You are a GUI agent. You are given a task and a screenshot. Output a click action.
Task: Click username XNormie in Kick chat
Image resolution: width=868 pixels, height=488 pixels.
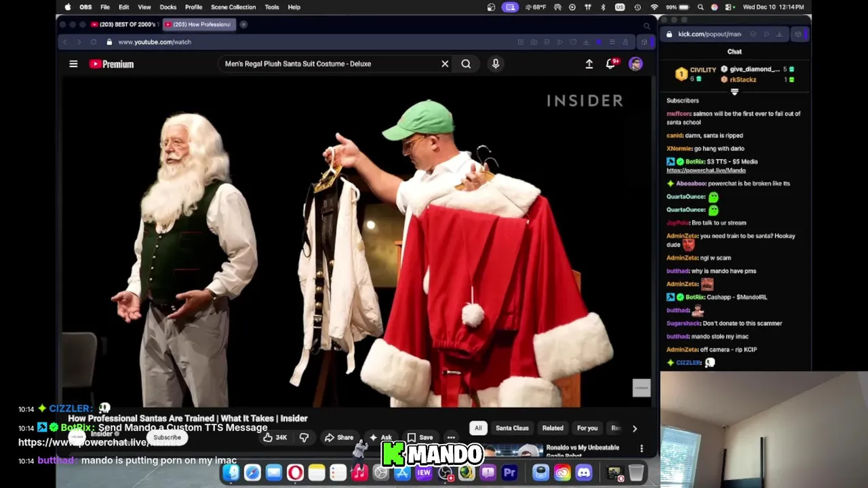pos(679,148)
